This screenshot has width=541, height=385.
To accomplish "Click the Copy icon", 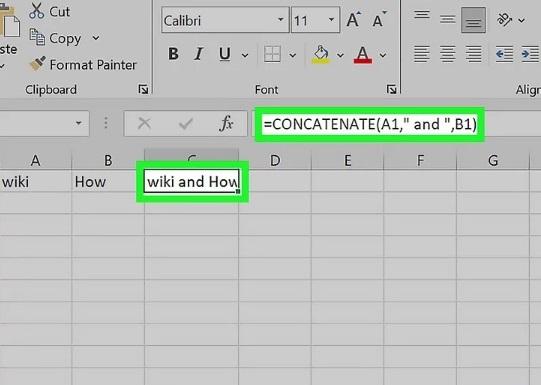I will [37, 38].
